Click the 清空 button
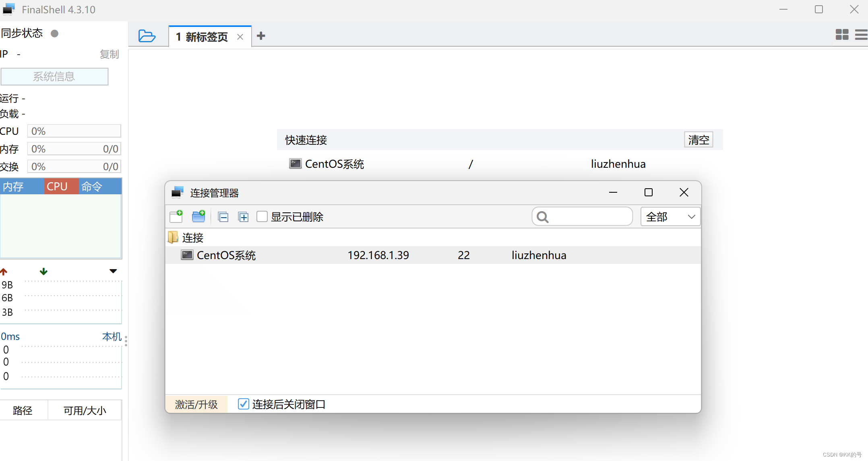The height and width of the screenshot is (461, 868). [x=699, y=140]
